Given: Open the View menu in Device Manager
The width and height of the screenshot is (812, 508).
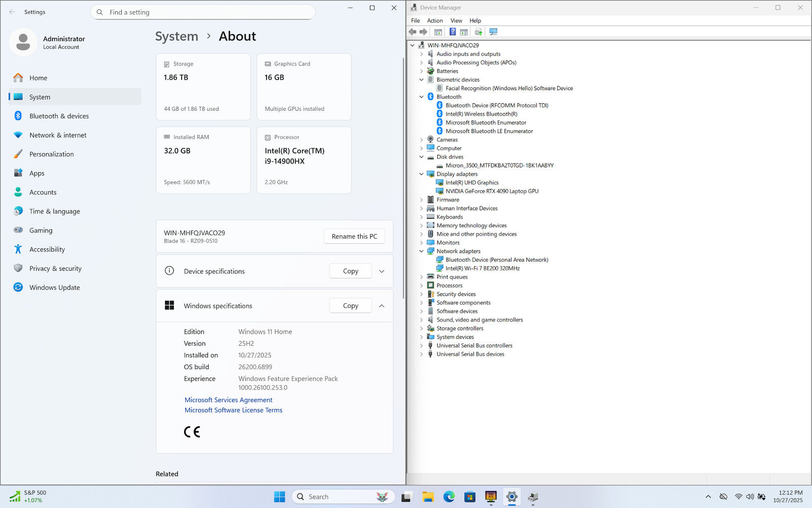Looking at the screenshot, I should tap(456, 21).
